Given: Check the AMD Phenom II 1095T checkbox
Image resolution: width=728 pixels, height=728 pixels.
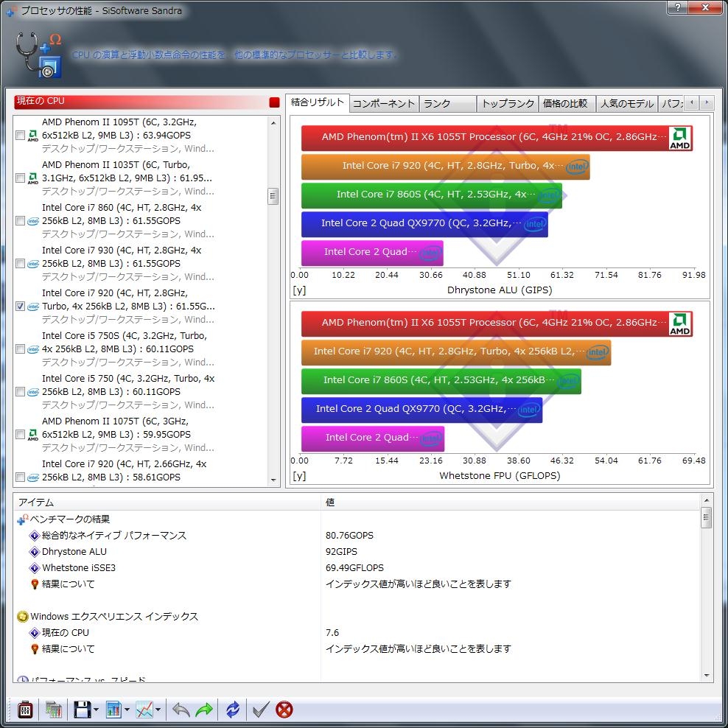Looking at the screenshot, I should (20, 135).
